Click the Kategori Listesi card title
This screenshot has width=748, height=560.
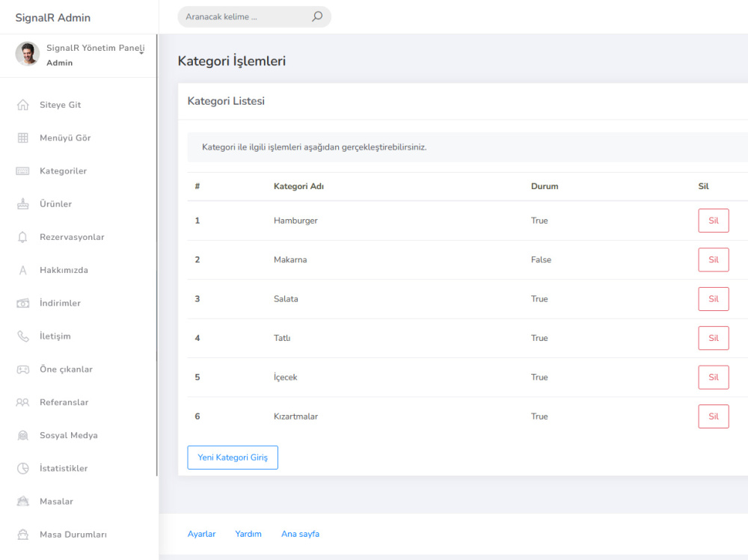pos(226,101)
